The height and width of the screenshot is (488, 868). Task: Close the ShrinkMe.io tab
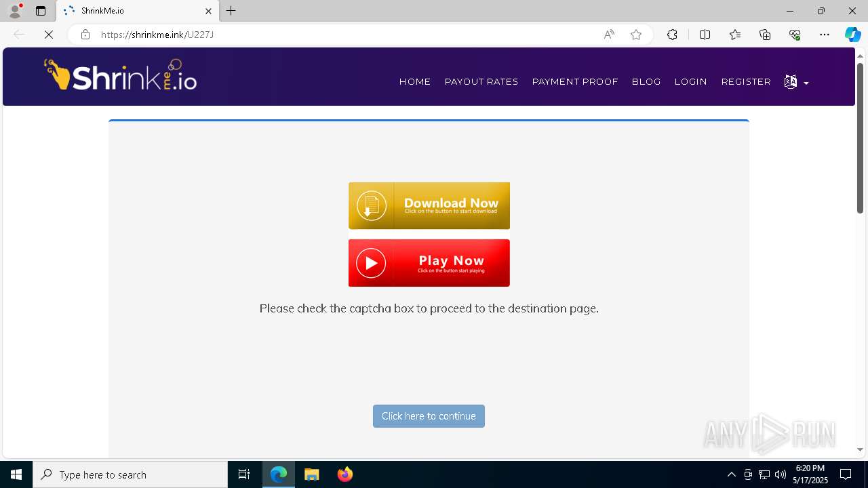click(208, 11)
